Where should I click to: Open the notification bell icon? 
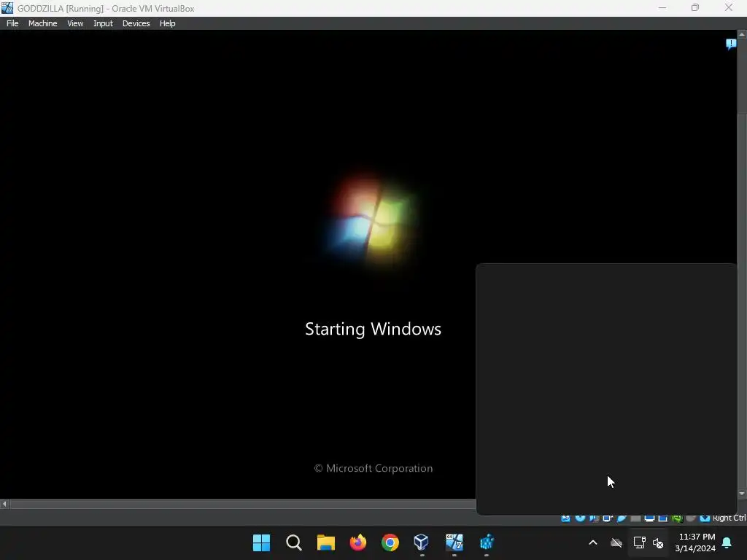(x=727, y=542)
